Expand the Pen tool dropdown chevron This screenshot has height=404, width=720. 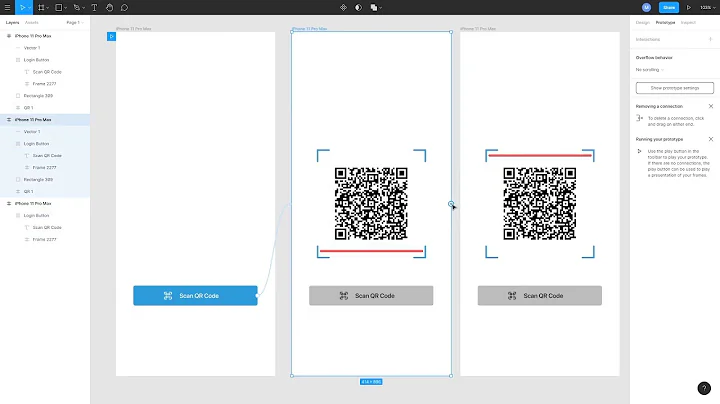pos(84,8)
